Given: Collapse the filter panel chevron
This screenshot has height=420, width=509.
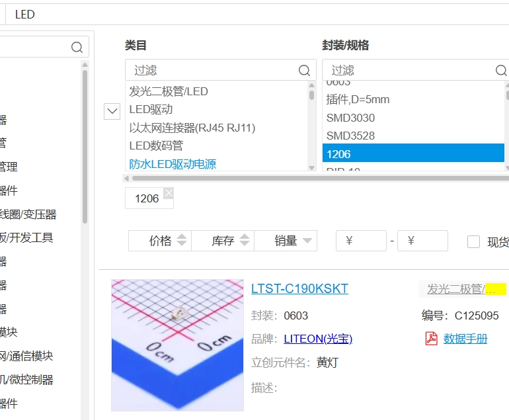Looking at the screenshot, I should coord(112,111).
